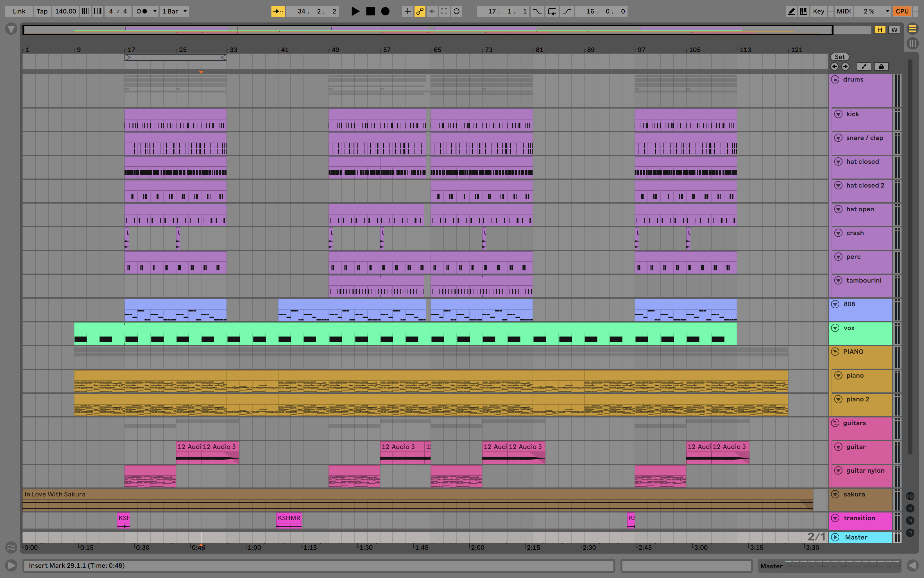Fold the drums group track
Screen dimensions: 924x578
835,79
